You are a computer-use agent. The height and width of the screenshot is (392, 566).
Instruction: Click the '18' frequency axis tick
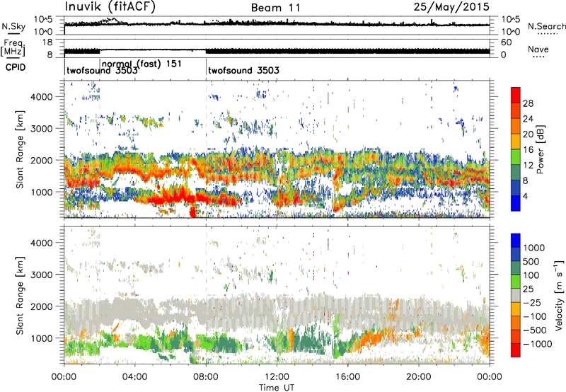click(47, 42)
